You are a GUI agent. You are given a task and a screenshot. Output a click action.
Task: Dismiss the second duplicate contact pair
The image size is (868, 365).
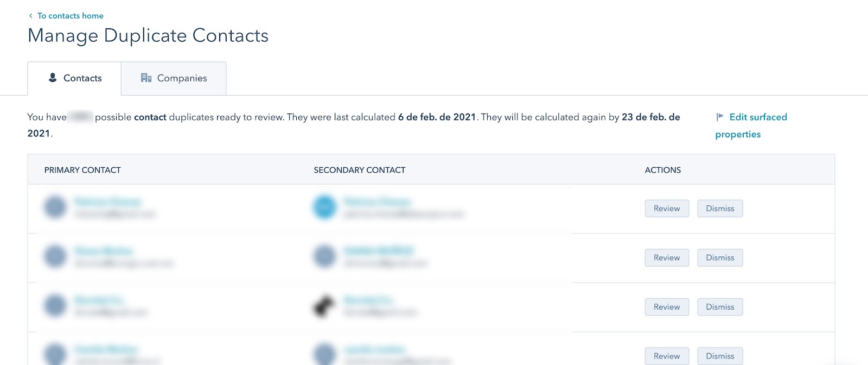coord(720,257)
